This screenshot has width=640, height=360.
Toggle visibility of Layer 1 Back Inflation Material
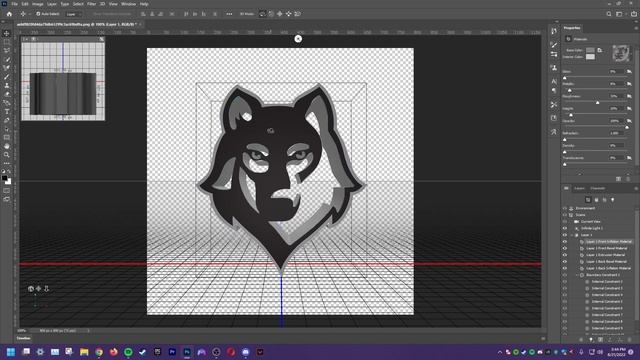pyautogui.click(x=565, y=268)
